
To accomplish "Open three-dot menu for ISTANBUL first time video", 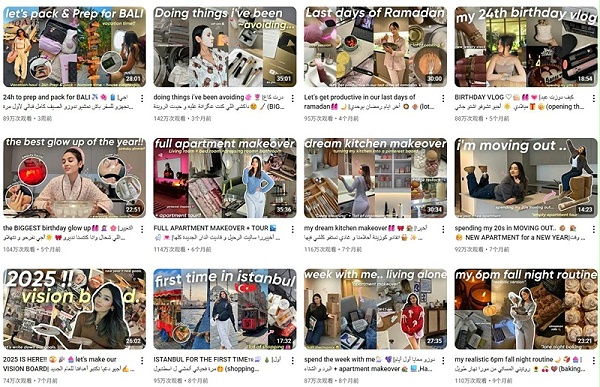I will point(293,361).
